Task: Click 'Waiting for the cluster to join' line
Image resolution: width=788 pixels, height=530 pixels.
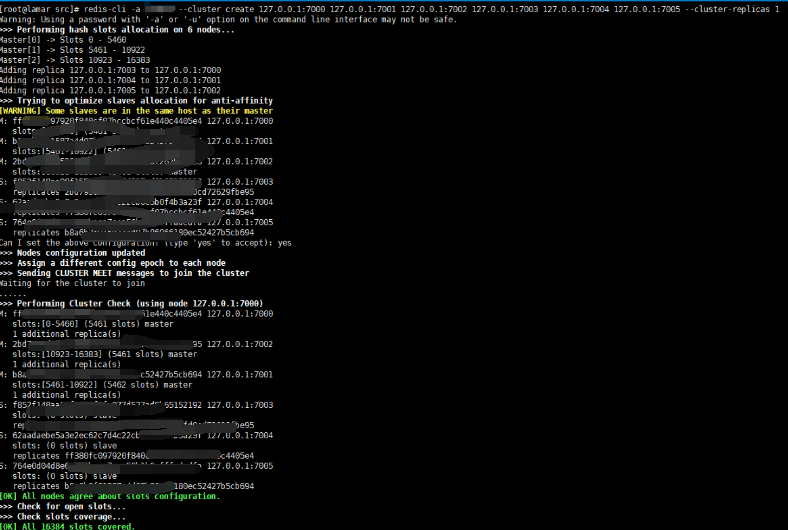Action: pyautogui.click(x=72, y=283)
